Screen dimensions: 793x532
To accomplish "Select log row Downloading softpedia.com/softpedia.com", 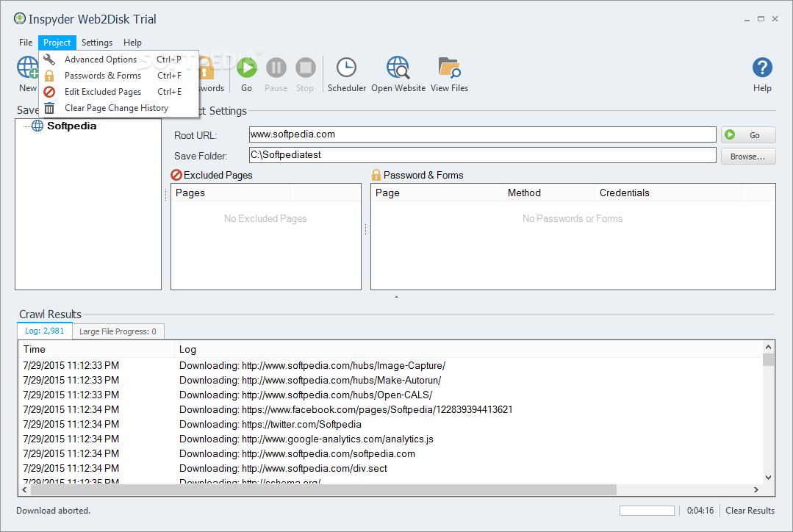I will click(x=390, y=453).
